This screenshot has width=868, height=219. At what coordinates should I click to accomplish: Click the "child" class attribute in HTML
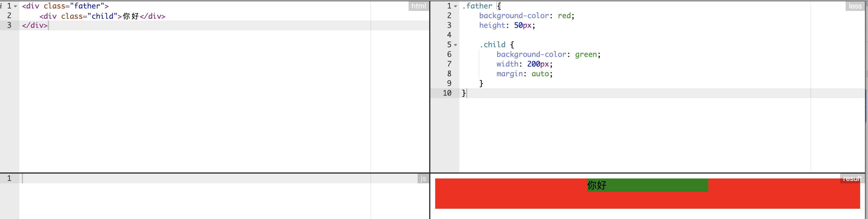coord(102,16)
